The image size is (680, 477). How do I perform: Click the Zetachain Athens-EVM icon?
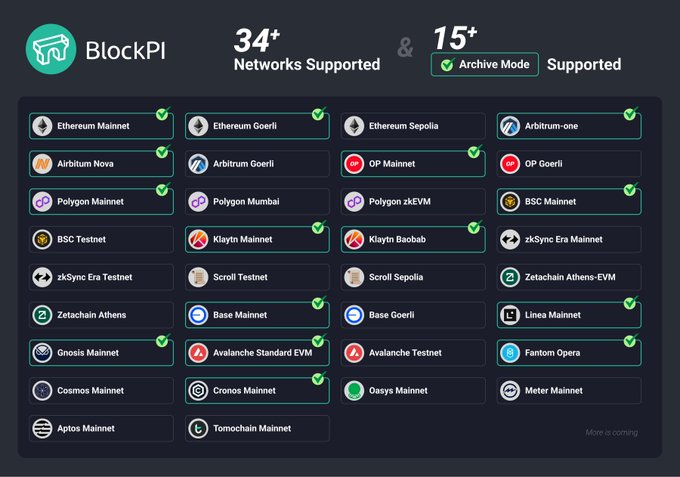click(x=510, y=277)
